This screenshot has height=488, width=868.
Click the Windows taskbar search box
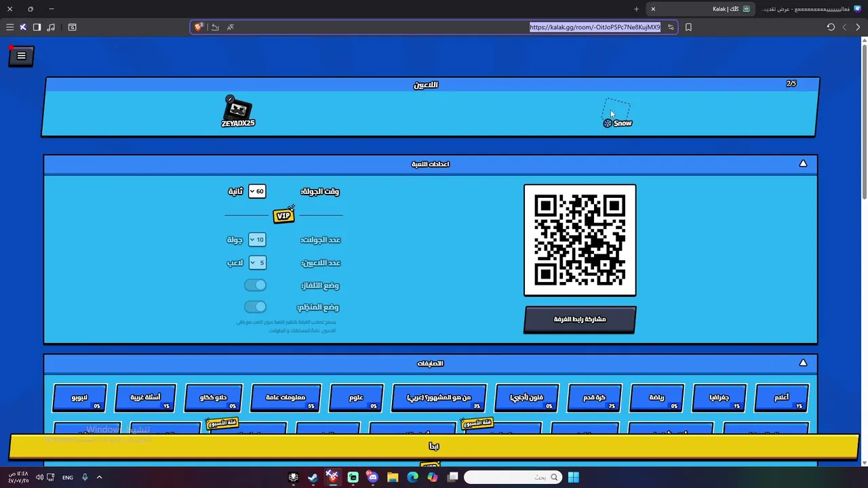[513, 477]
